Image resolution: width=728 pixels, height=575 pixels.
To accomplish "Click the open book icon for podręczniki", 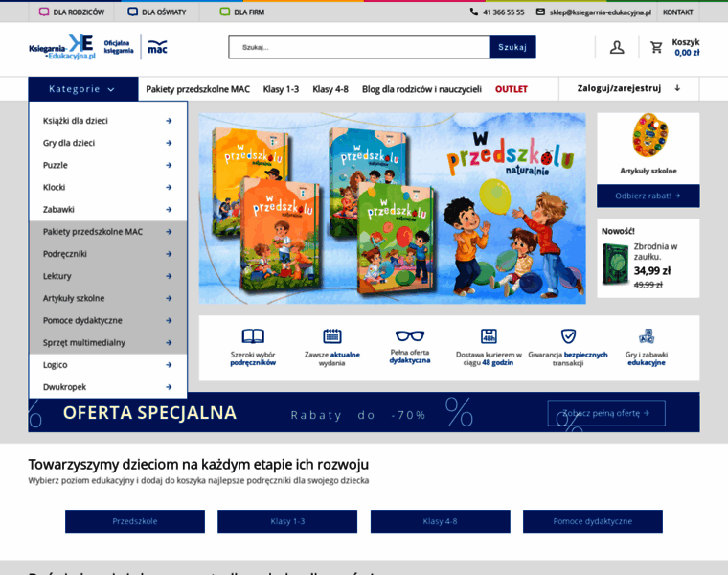I will pyautogui.click(x=253, y=335).
